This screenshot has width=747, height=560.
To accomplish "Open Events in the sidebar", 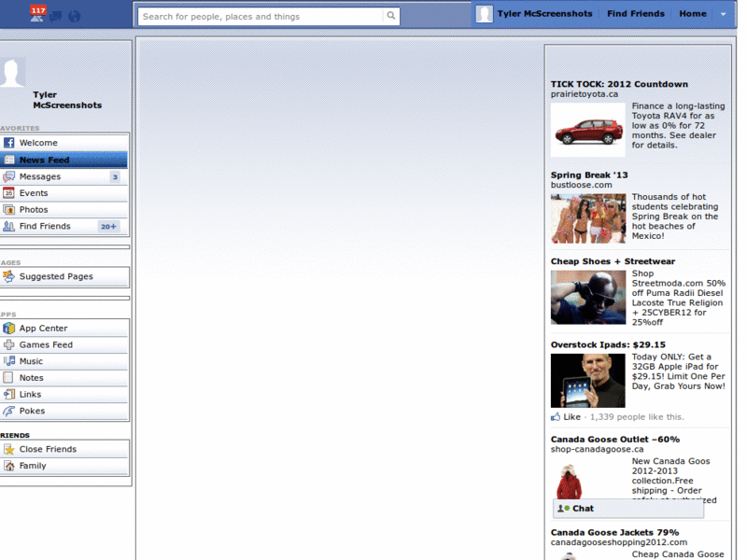I will click(64, 193).
